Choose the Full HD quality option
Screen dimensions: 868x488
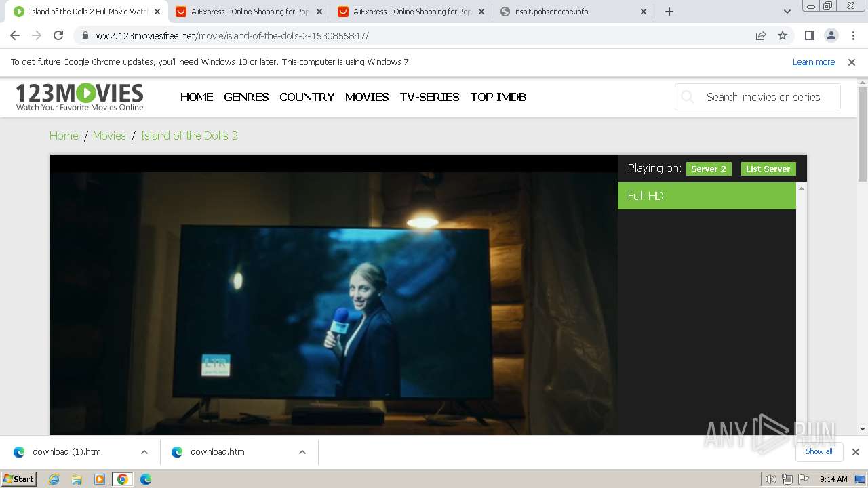click(707, 196)
